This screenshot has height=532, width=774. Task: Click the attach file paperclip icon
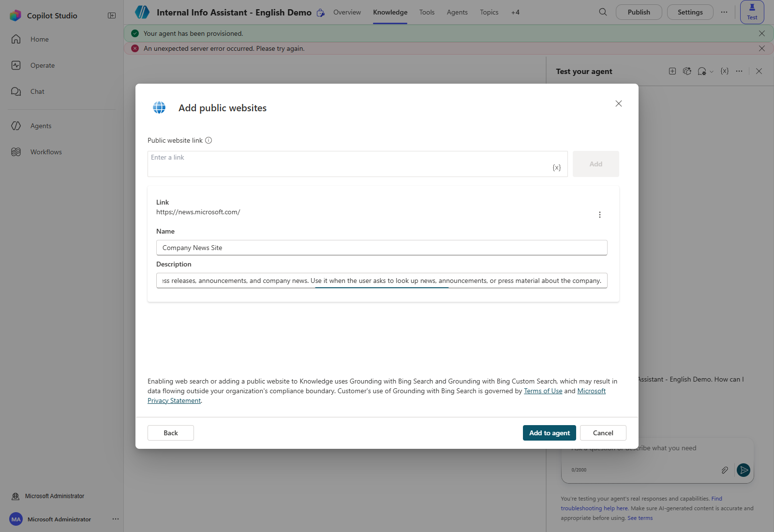[725, 470]
